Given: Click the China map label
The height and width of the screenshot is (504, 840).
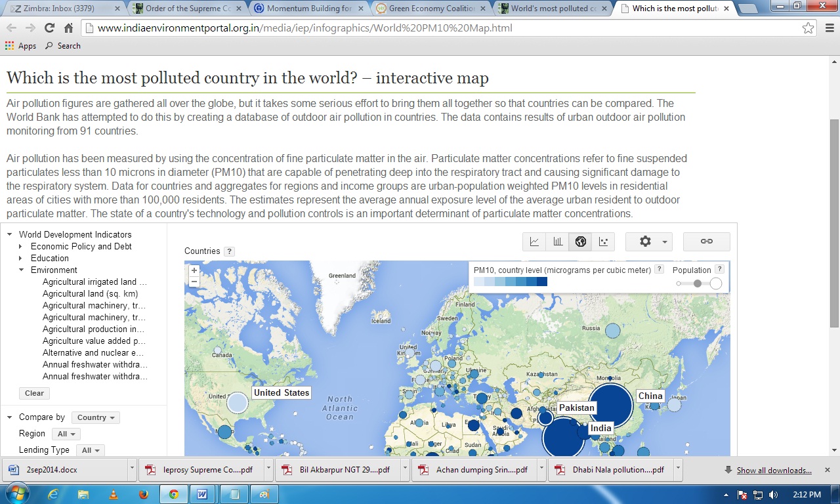Looking at the screenshot, I should (x=650, y=396).
